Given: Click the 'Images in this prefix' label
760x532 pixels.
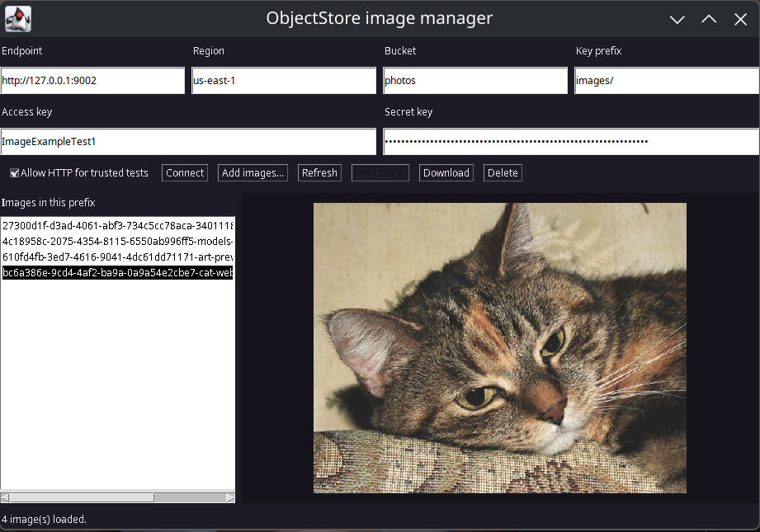Looking at the screenshot, I should (x=48, y=203).
